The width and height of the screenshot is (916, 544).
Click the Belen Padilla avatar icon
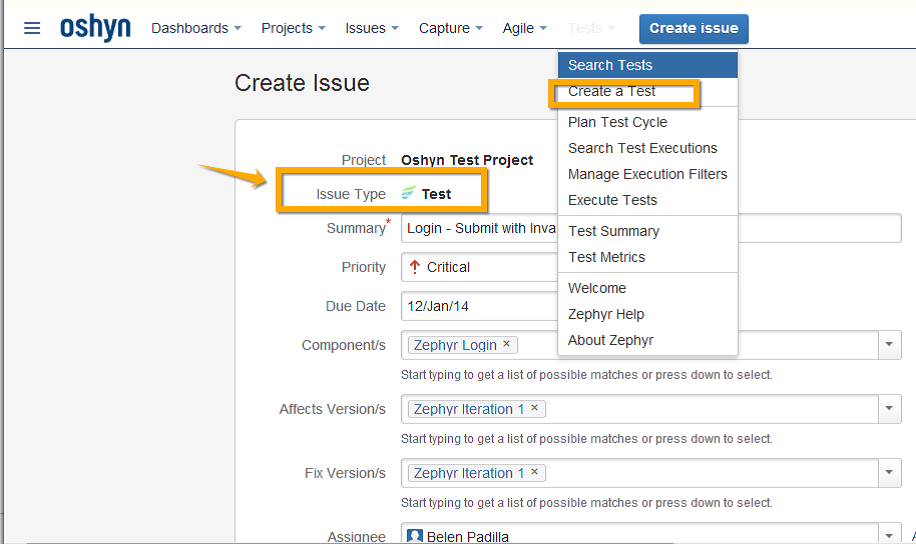click(415, 536)
